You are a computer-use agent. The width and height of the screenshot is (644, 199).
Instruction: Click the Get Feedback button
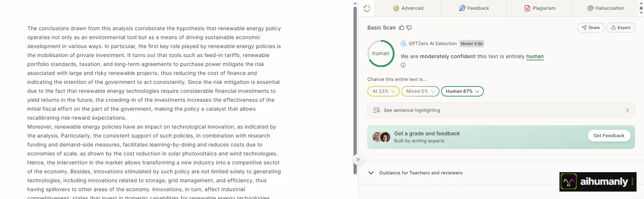pyautogui.click(x=609, y=136)
